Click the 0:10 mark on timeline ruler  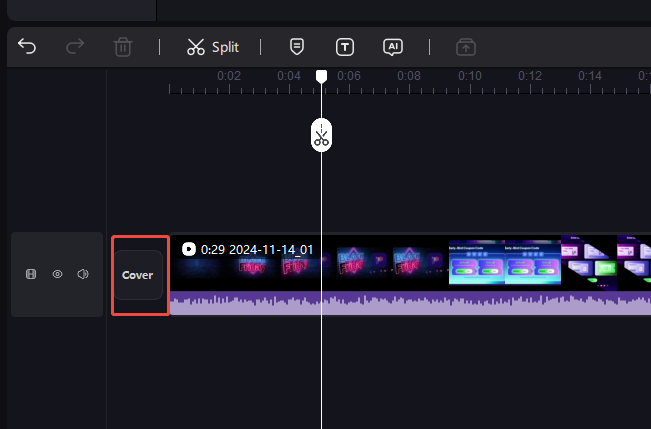[x=470, y=76]
